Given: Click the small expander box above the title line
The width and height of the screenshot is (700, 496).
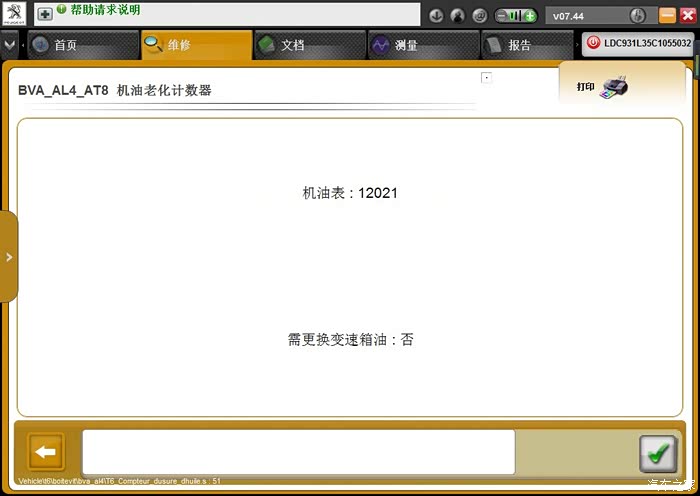Looking at the screenshot, I should [x=486, y=77].
